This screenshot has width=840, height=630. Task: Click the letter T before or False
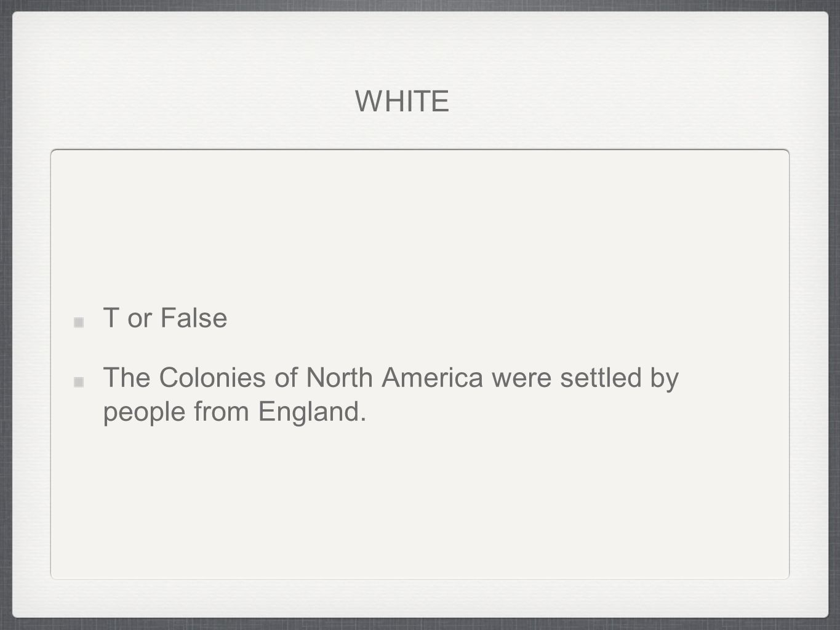(111, 318)
